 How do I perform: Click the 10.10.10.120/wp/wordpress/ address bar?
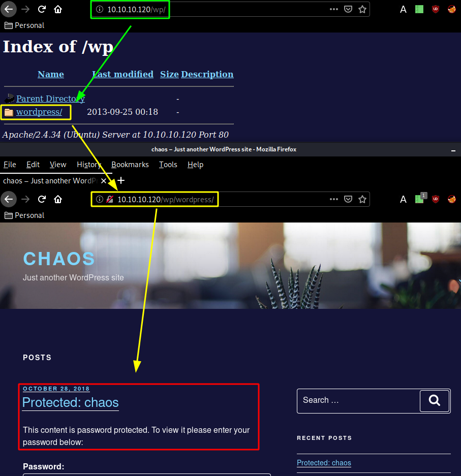tap(230, 200)
